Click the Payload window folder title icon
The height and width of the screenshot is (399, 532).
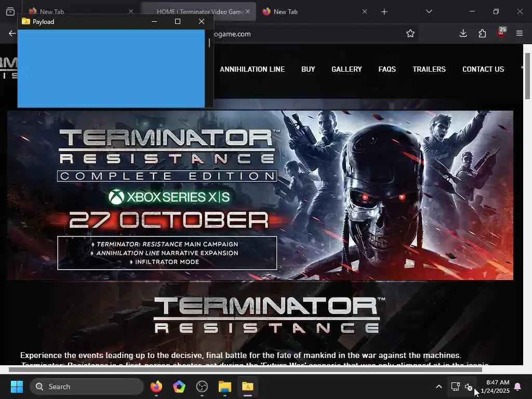26,21
